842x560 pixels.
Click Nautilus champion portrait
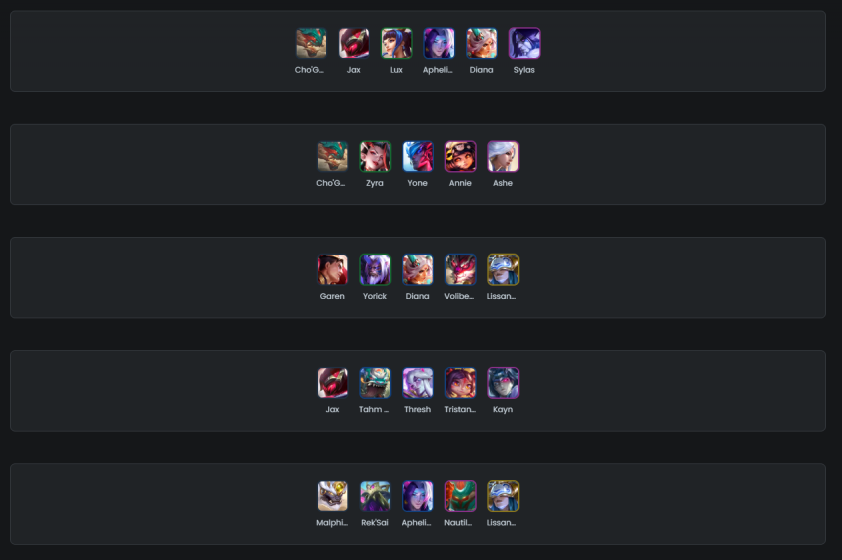pyautogui.click(x=460, y=496)
